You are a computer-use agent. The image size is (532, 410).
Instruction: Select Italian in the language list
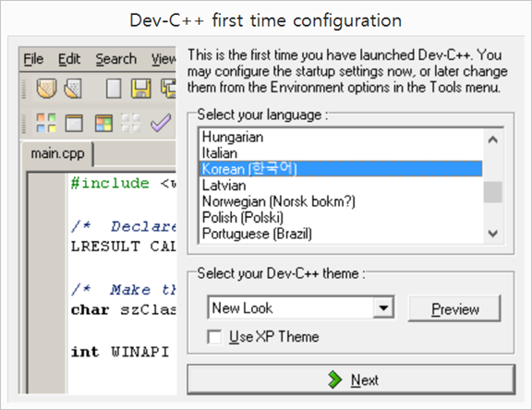click(x=340, y=153)
